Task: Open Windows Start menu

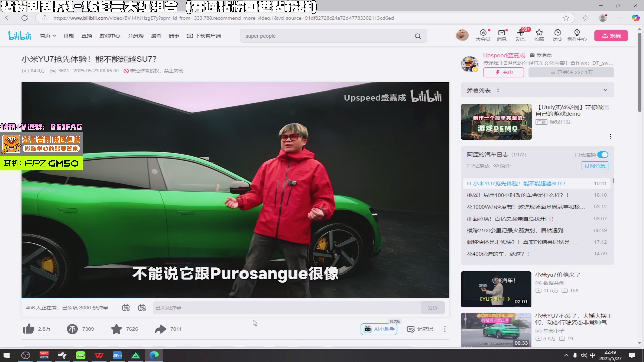Action: click(7, 355)
